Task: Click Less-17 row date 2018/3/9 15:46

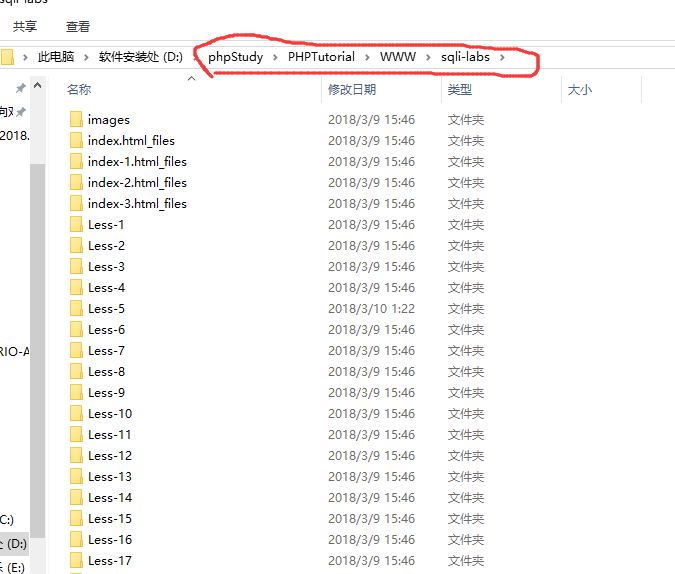Action: pyautogui.click(x=372, y=561)
